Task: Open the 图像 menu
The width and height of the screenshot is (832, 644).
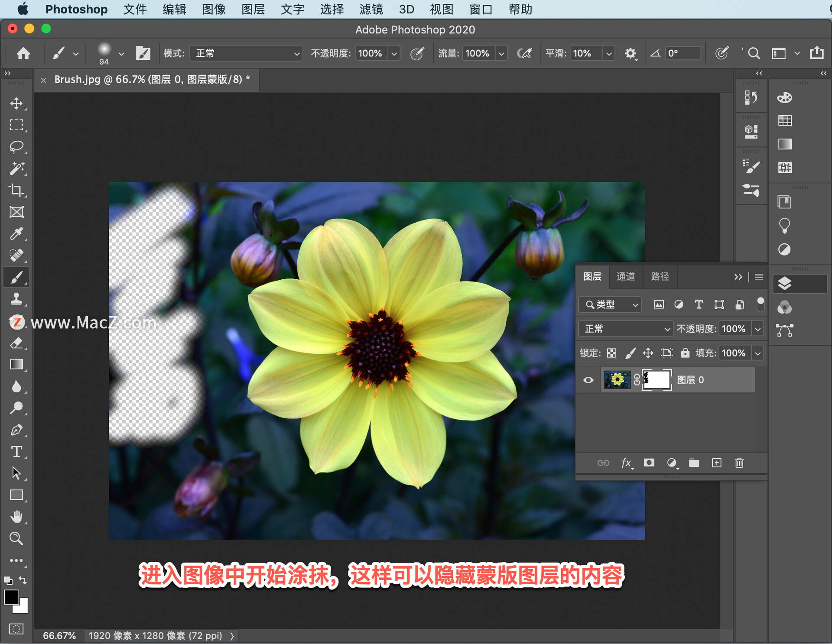Action: point(214,9)
